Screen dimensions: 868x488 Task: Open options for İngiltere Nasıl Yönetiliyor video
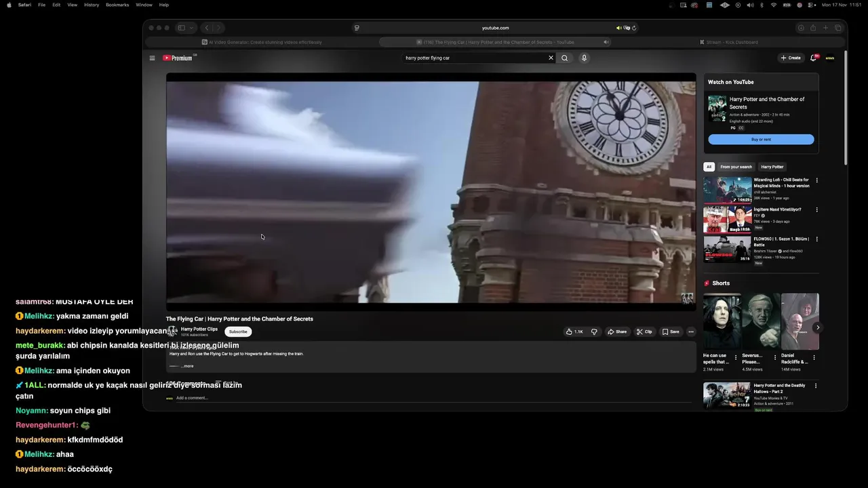(816, 210)
